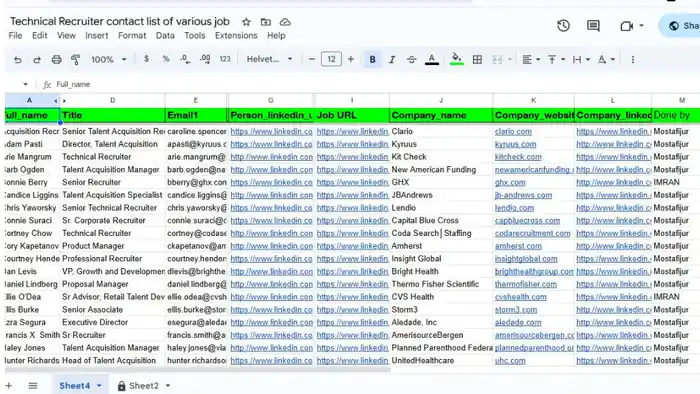Expand merge cells options arrow
700x394 pixels.
(x=510, y=59)
